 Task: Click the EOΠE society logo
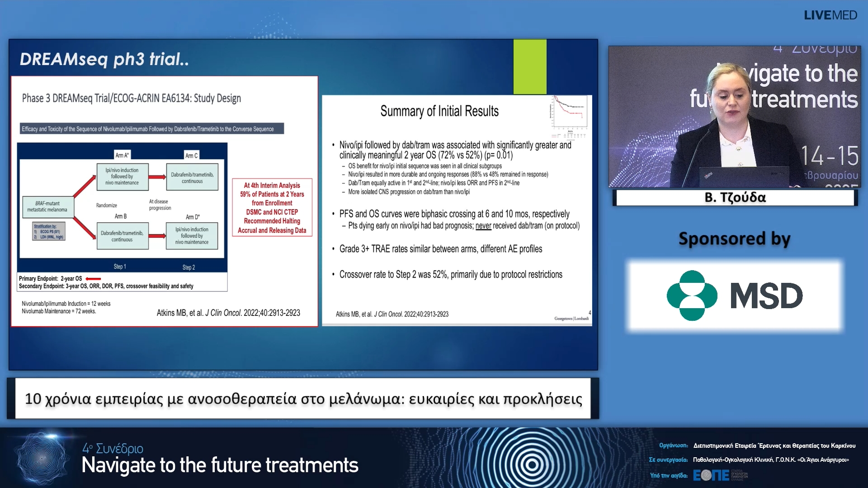711,475
